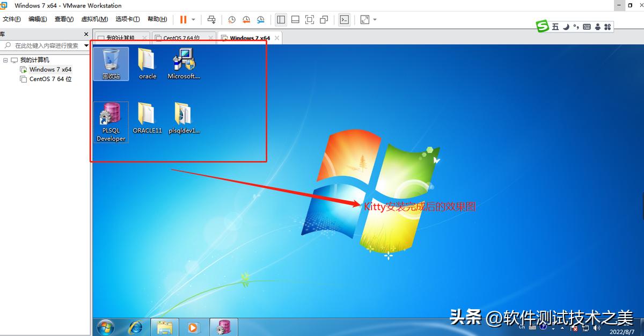Image resolution: width=644 pixels, height=336 pixels.
Task: Toggle the library panel visibility
Action: [x=281, y=19]
